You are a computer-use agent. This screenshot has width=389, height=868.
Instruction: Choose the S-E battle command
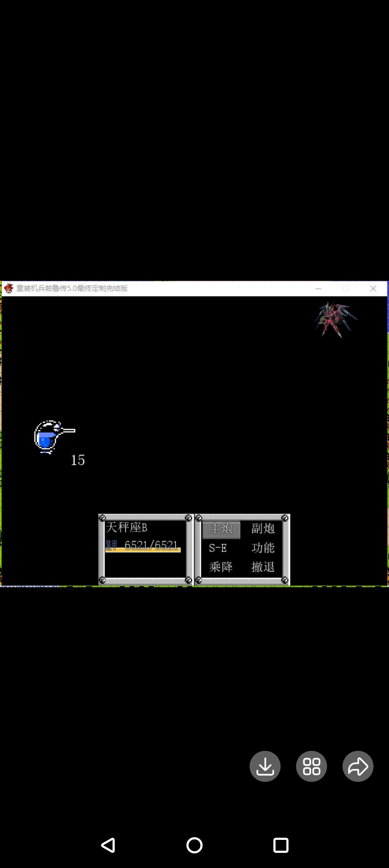click(218, 548)
